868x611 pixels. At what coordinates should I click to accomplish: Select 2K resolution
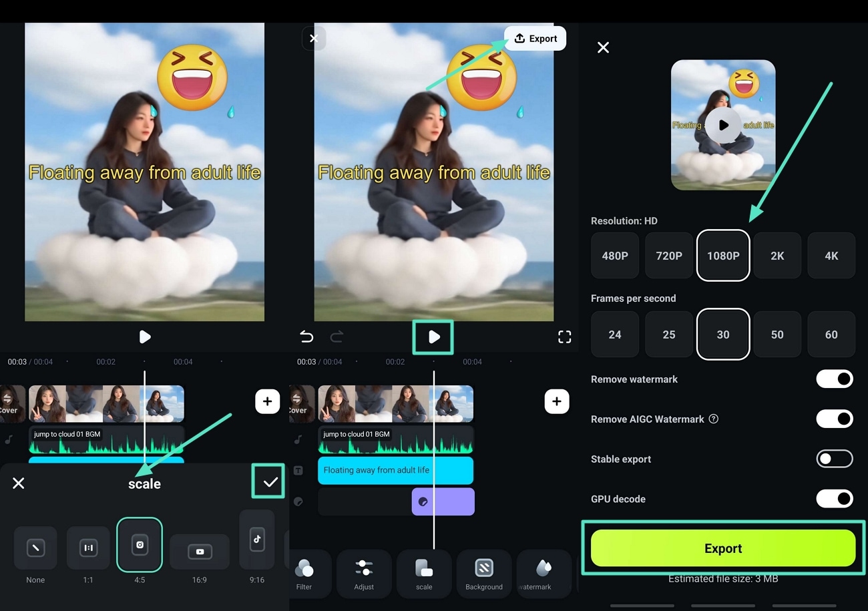[777, 256]
